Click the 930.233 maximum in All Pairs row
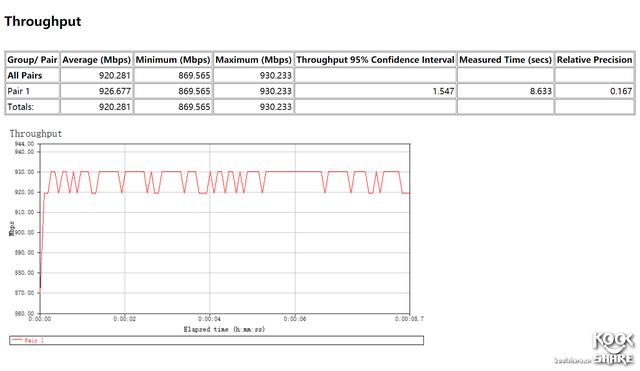The height and width of the screenshot is (371, 640). pos(276,76)
